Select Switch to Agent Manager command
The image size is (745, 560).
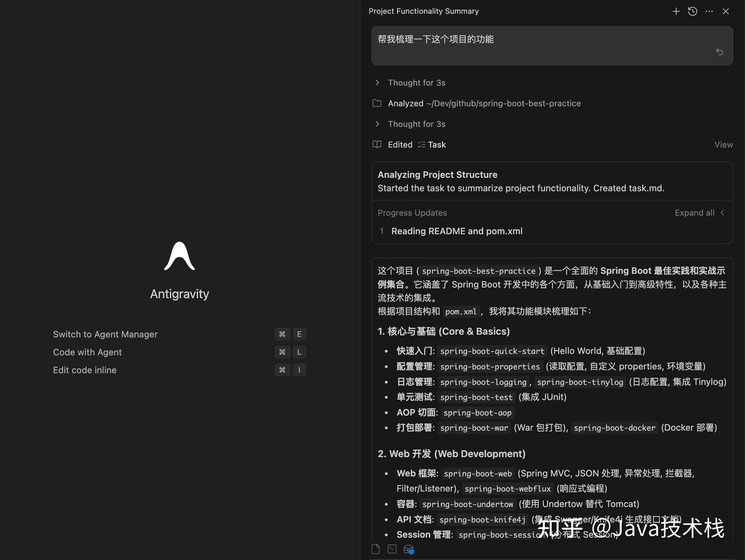pyautogui.click(x=105, y=334)
